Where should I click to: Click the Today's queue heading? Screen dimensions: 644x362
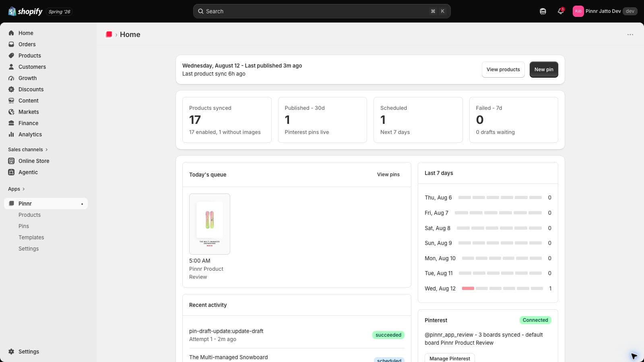[x=208, y=175]
